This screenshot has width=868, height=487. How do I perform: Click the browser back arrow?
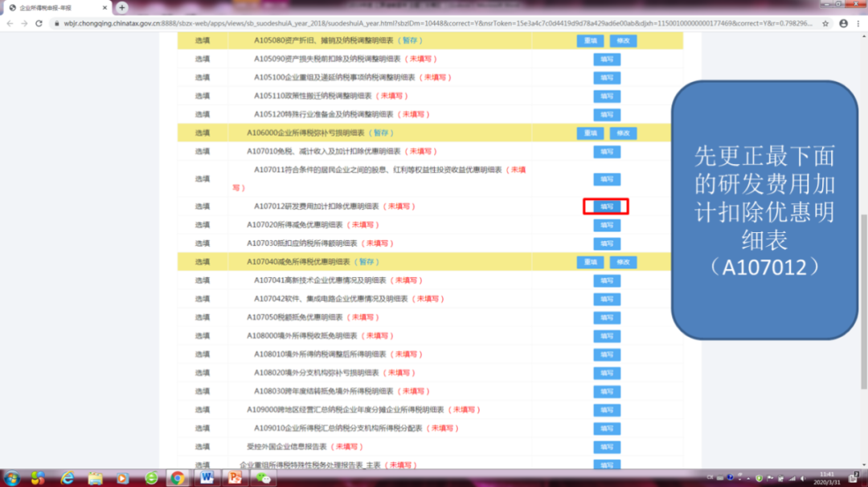click(10, 23)
